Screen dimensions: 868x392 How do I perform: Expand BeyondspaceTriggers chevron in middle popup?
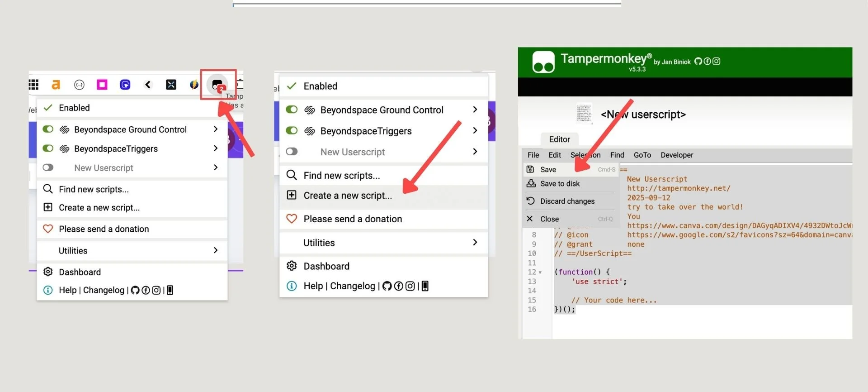[475, 130]
